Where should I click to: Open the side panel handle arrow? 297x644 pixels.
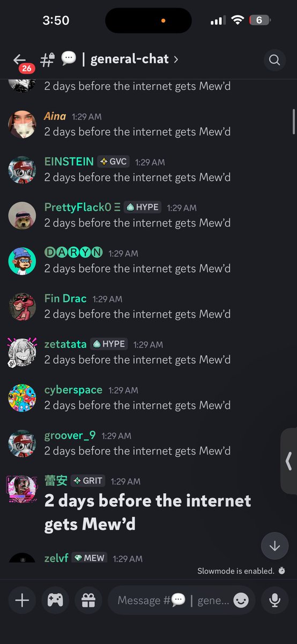[x=288, y=461]
